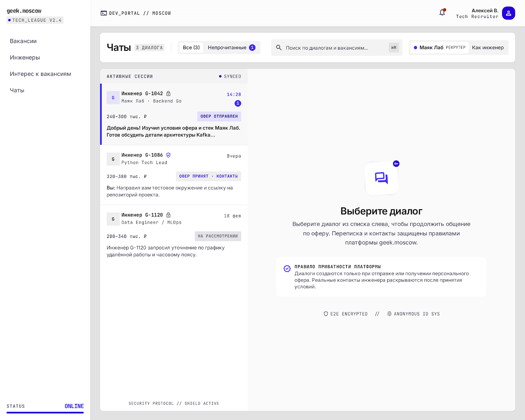Image resolution: width=525 pixels, height=420 pixels.
Task: Open the notifications bell
Action: coord(442,13)
